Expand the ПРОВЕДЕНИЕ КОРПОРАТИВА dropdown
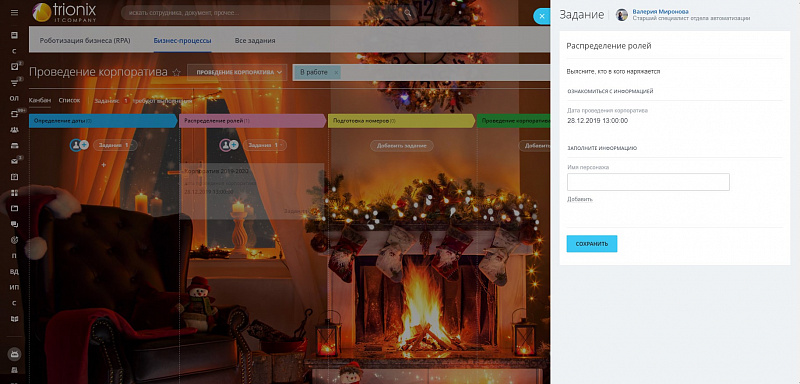The image size is (800, 384). click(237, 72)
